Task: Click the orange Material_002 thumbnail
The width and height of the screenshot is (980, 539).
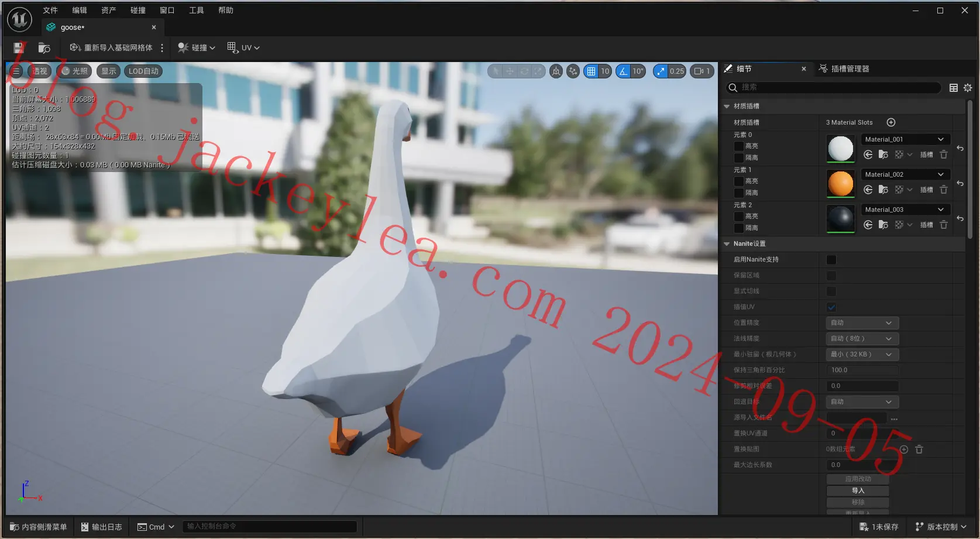Action: (841, 184)
